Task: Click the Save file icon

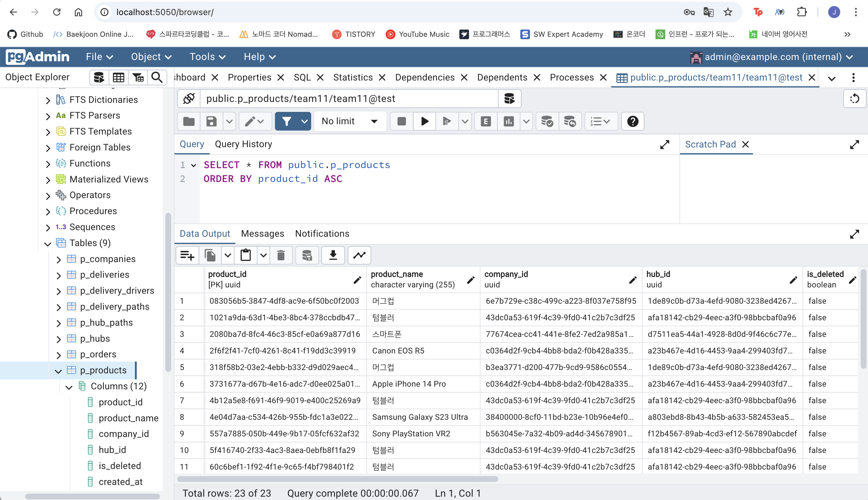Action: [211, 121]
